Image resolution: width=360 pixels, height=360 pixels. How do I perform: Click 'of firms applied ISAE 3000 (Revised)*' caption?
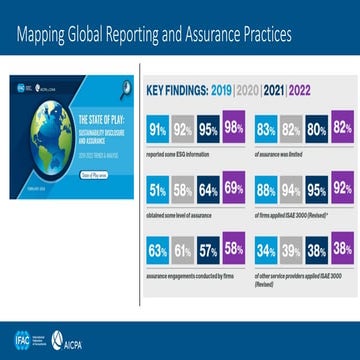[x=292, y=216]
